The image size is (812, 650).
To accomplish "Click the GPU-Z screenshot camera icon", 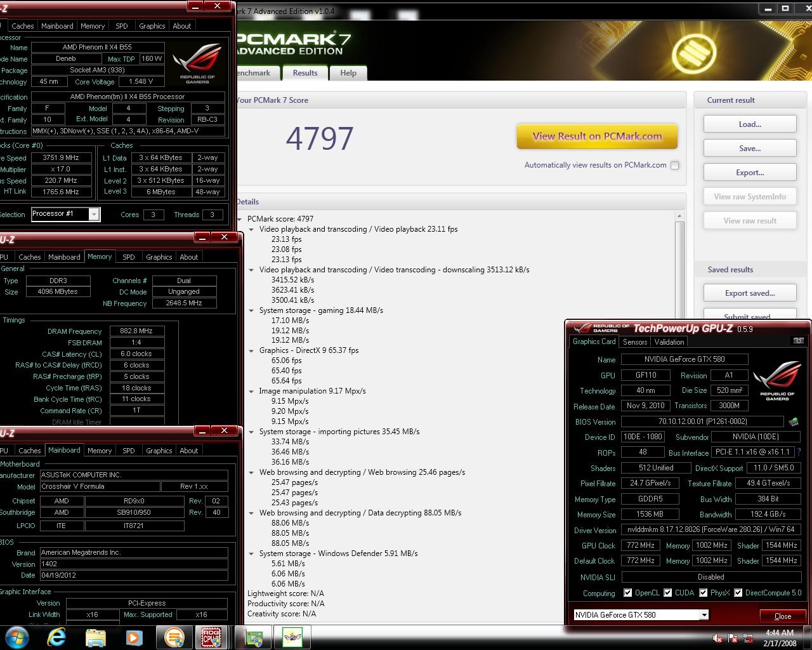I will (x=798, y=341).
